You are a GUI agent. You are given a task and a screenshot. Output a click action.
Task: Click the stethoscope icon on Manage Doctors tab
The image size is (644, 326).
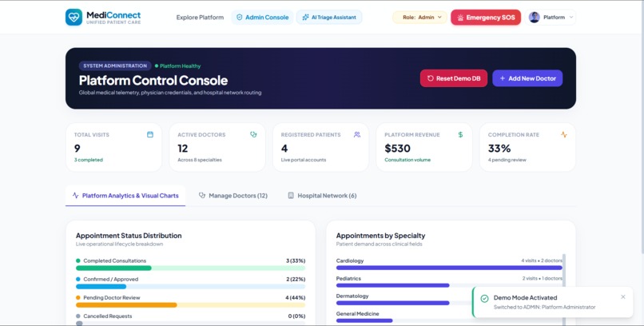point(202,196)
